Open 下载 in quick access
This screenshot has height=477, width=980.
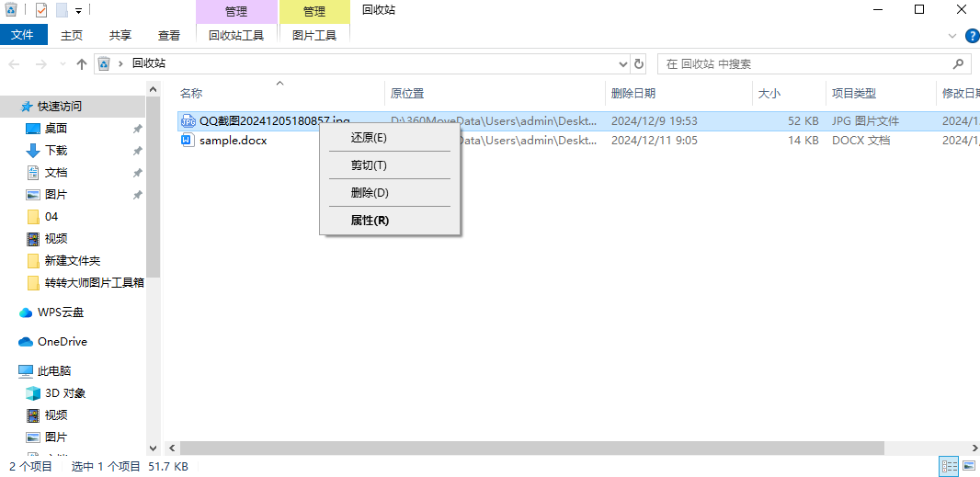point(56,150)
